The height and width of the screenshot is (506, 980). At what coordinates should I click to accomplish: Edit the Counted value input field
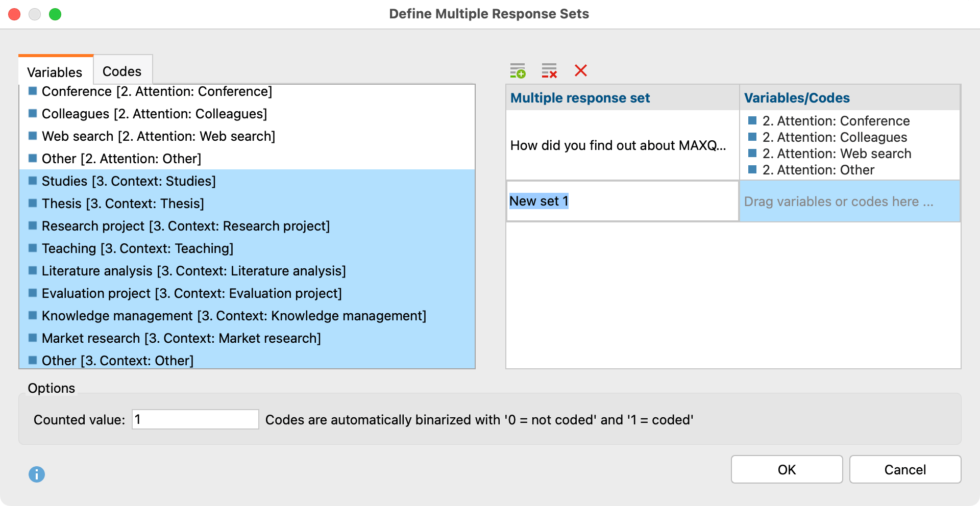coord(195,419)
